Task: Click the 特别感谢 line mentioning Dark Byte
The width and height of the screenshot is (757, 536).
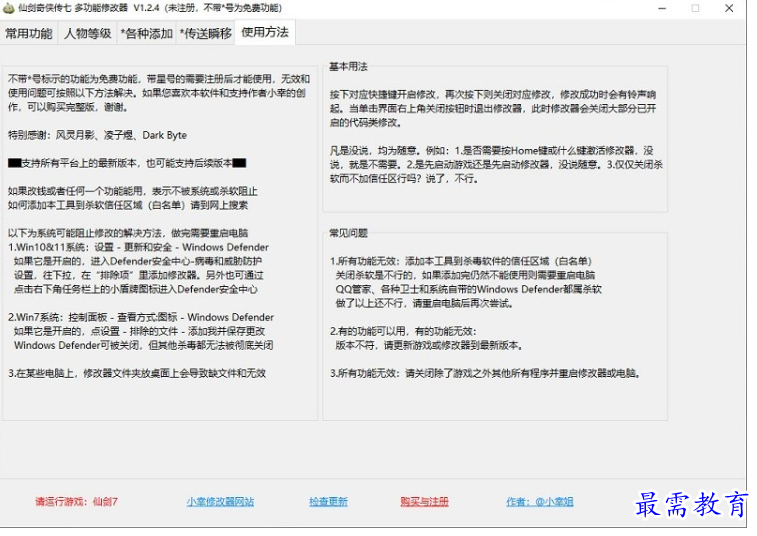Action: (x=97, y=135)
